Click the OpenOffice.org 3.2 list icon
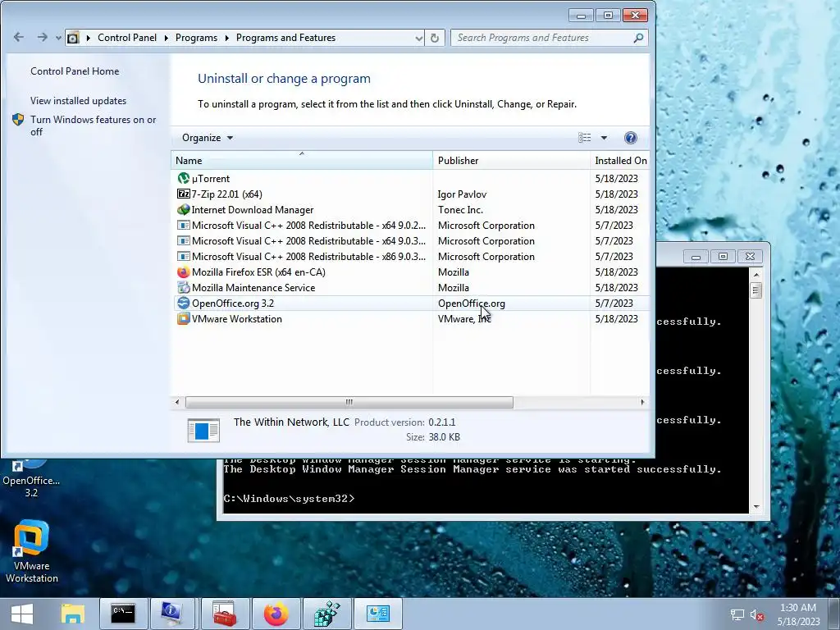This screenshot has height=630, width=840. pyautogui.click(x=183, y=304)
